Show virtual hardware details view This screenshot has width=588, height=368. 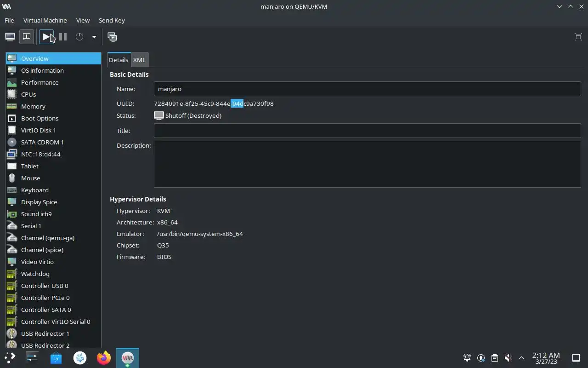click(27, 37)
